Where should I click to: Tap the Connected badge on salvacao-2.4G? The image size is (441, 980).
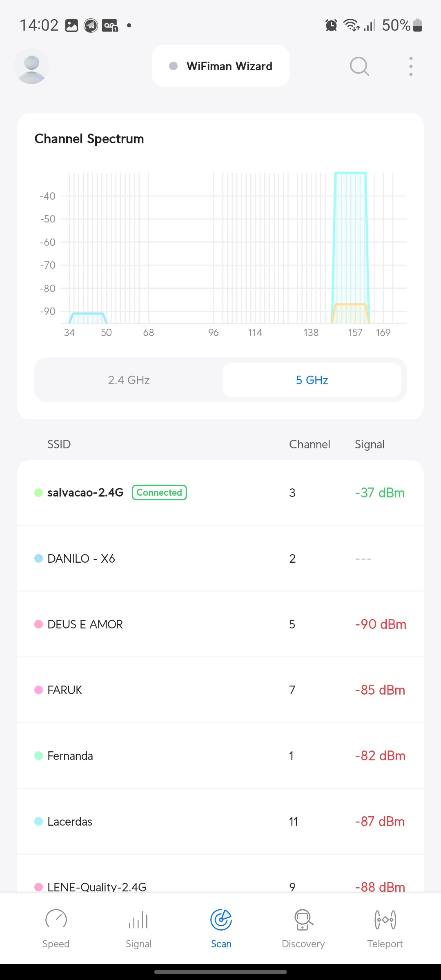point(159,492)
